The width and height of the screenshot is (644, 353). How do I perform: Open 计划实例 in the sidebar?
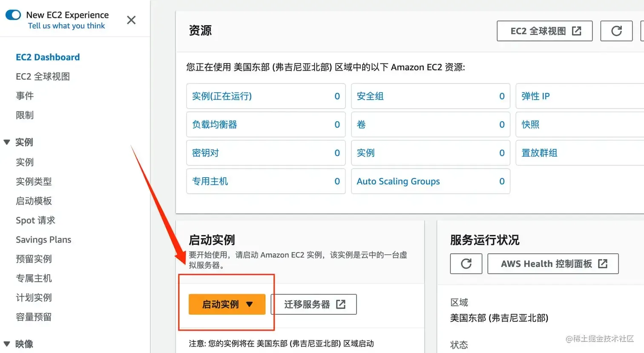[34, 298]
